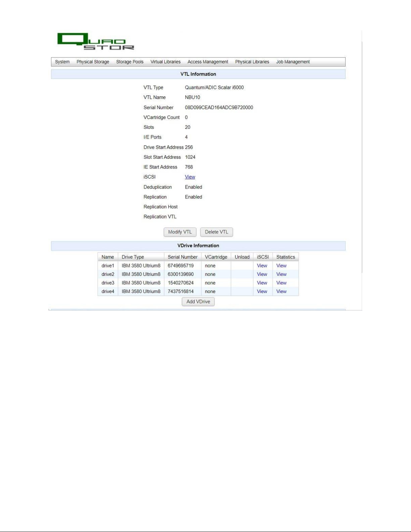Open the Job Management menu
The image size is (411, 532).
click(293, 62)
